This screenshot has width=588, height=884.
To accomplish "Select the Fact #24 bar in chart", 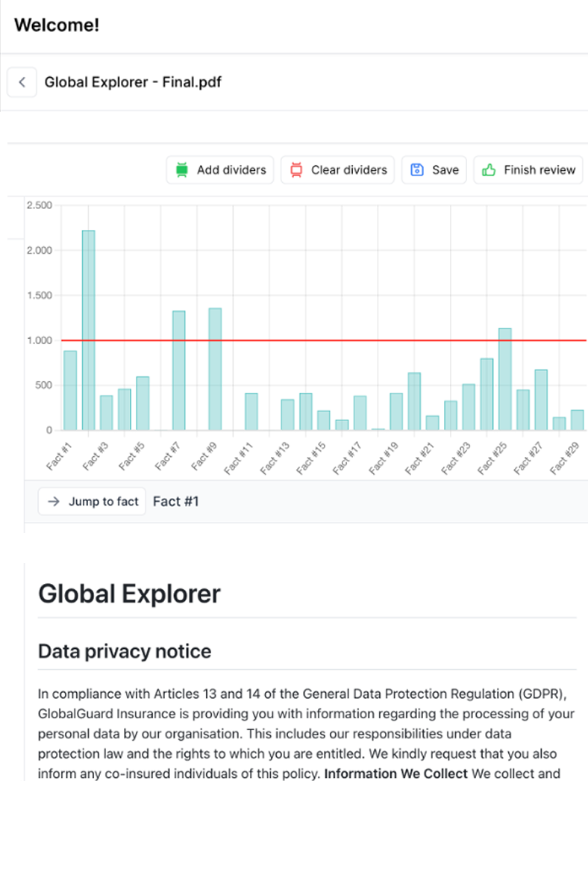I will (487, 395).
